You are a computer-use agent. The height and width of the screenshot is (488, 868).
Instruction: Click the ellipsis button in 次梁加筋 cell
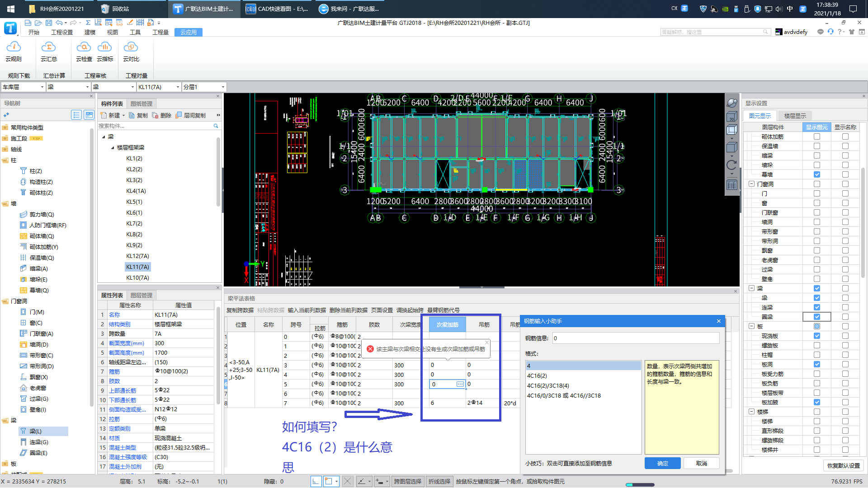pyautogui.click(x=460, y=384)
